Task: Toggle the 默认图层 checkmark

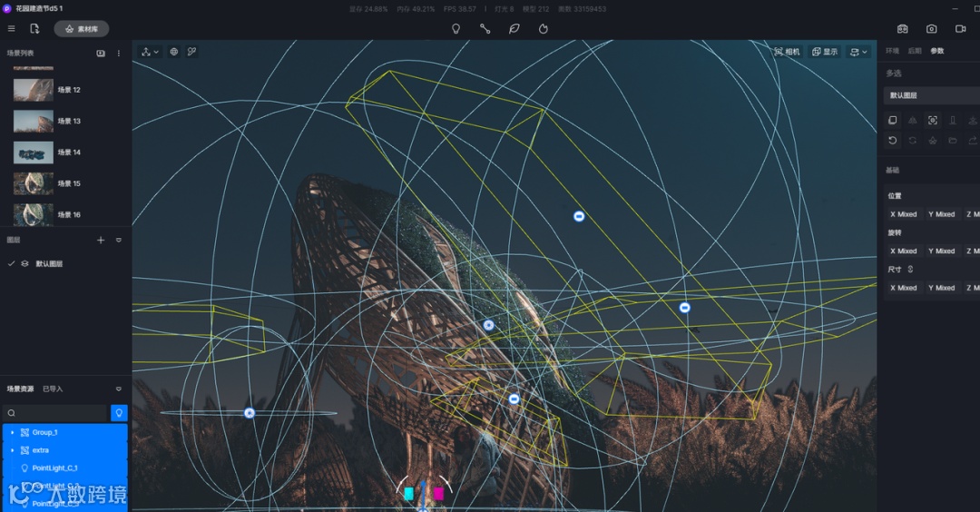Action: click(11, 264)
